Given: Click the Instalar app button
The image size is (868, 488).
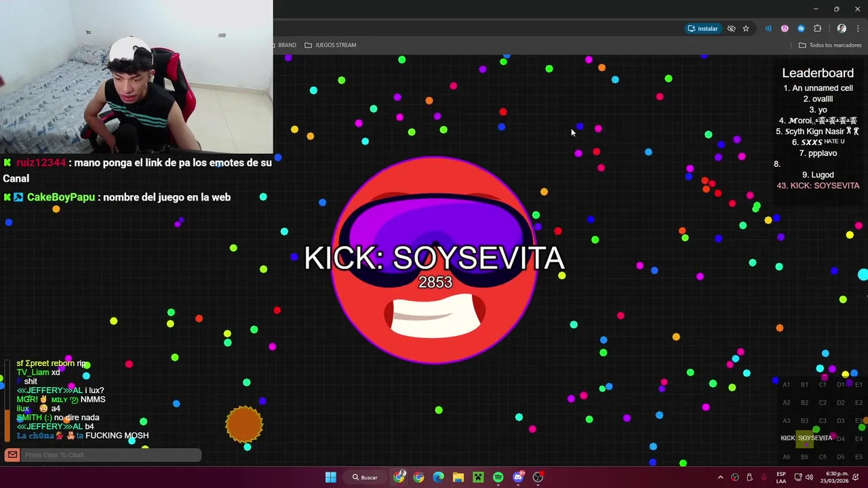Looking at the screenshot, I should coord(703,28).
